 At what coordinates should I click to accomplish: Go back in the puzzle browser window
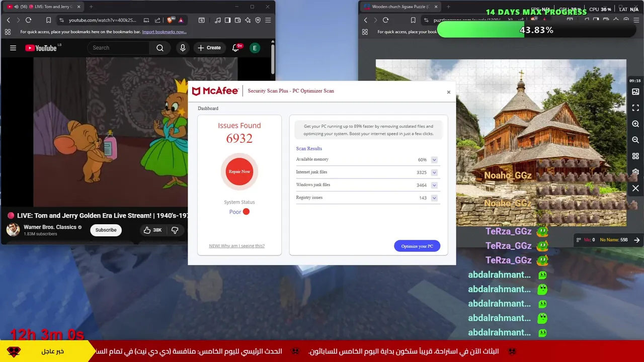click(365, 20)
